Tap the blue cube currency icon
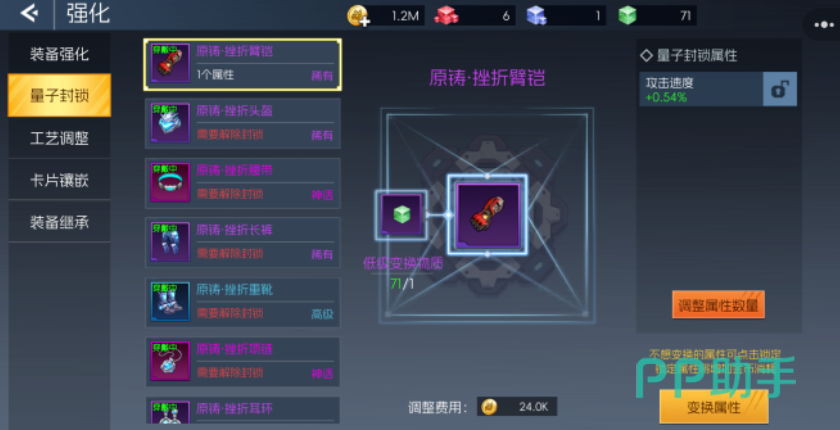Image resolution: width=840 pixels, height=430 pixels. coord(536,15)
